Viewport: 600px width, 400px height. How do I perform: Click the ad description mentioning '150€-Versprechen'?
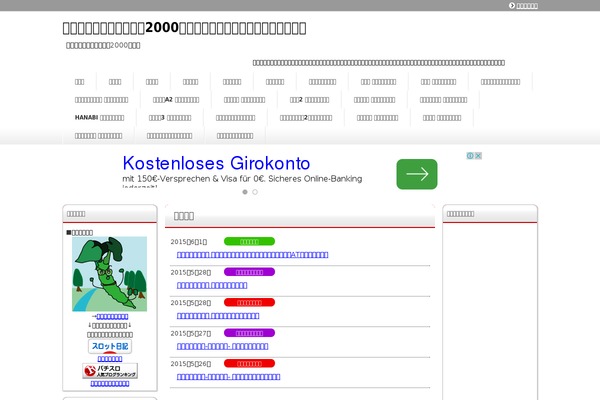click(242, 179)
